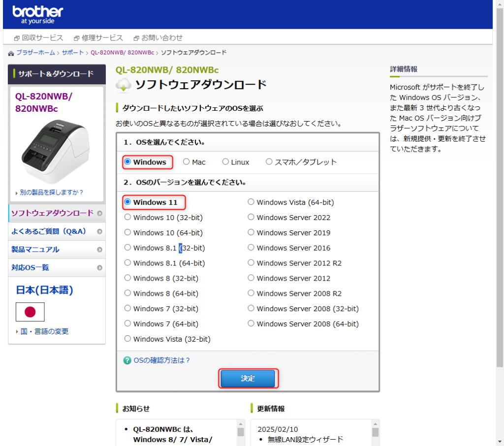The image size is (504, 446).
Task: Open 国・言語の変更 link
Action: click(x=44, y=331)
